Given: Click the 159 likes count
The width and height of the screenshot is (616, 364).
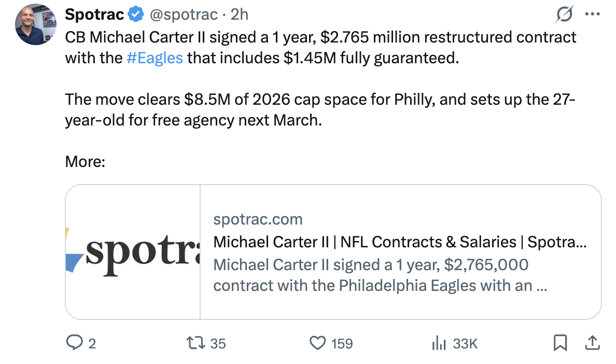Looking at the screenshot, I should click(x=342, y=344).
